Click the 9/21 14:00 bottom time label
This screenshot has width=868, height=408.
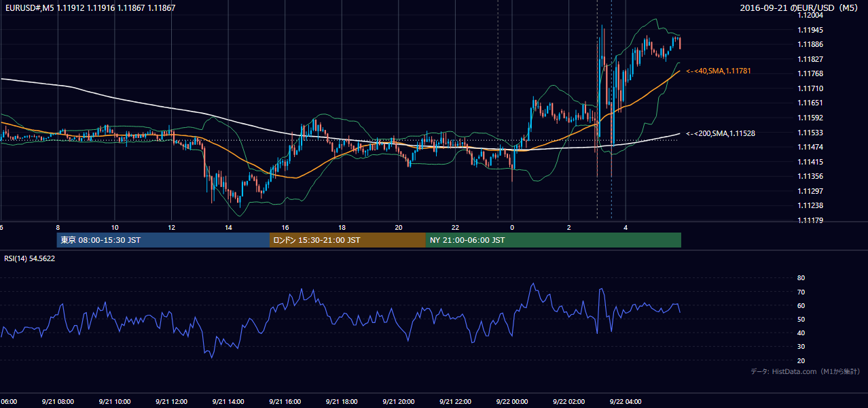click(228, 402)
